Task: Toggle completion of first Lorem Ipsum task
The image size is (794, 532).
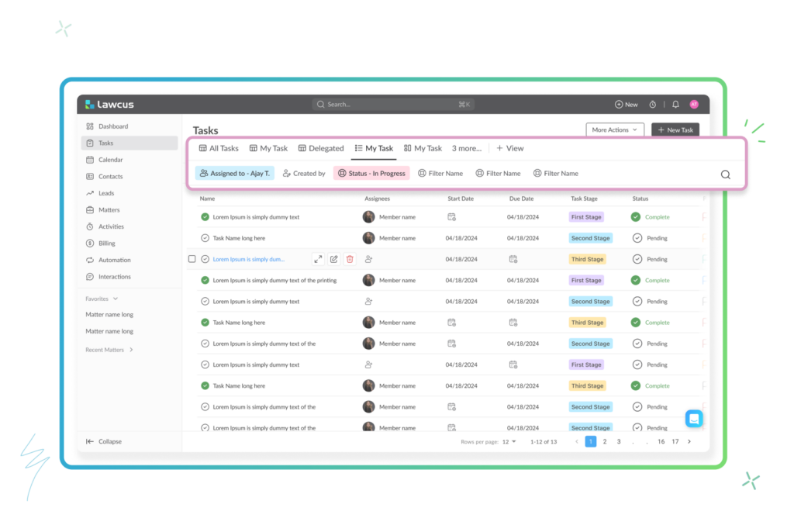Action: (x=205, y=217)
